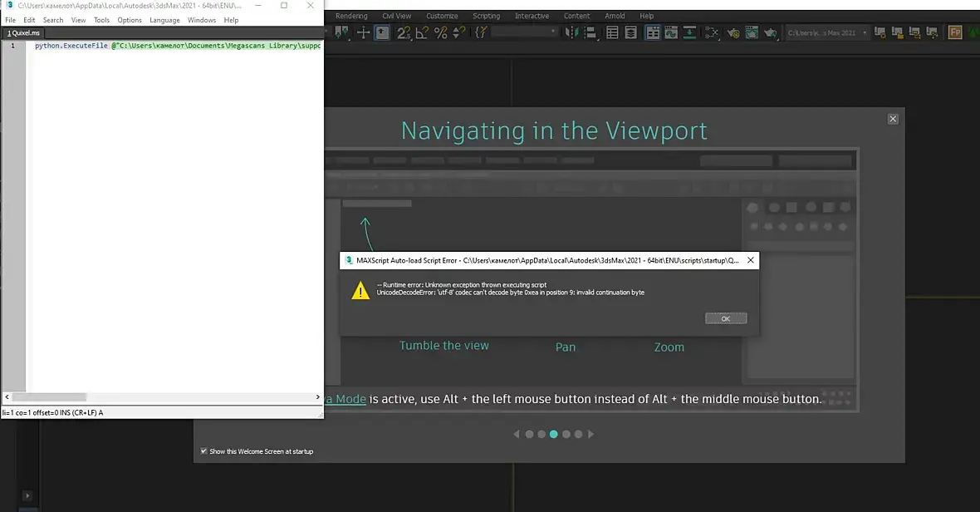Open Search menu in script editor
Viewport: 980px width, 512px height.
pyautogui.click(x=53, y=20)
